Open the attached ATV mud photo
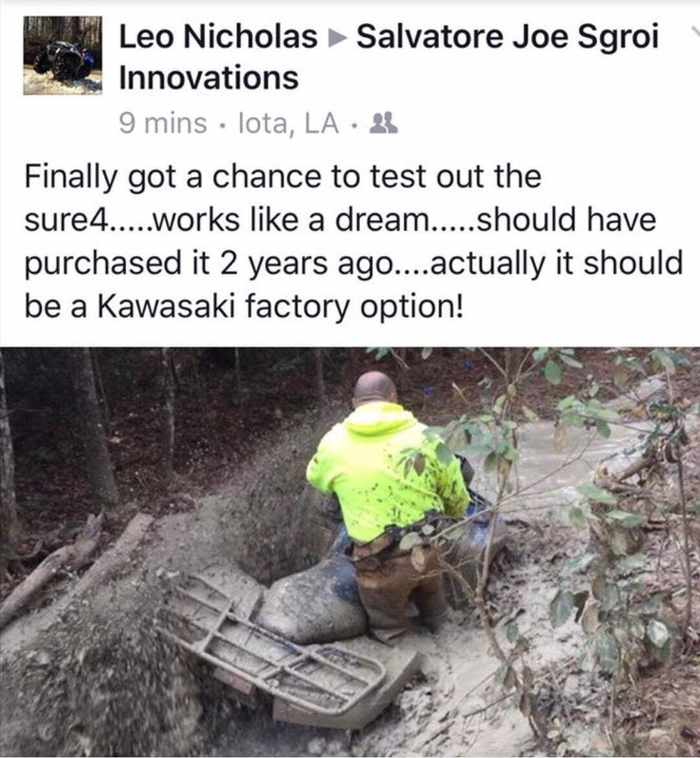The height and width of the screenshot is (758, 700). click(350, 552)
